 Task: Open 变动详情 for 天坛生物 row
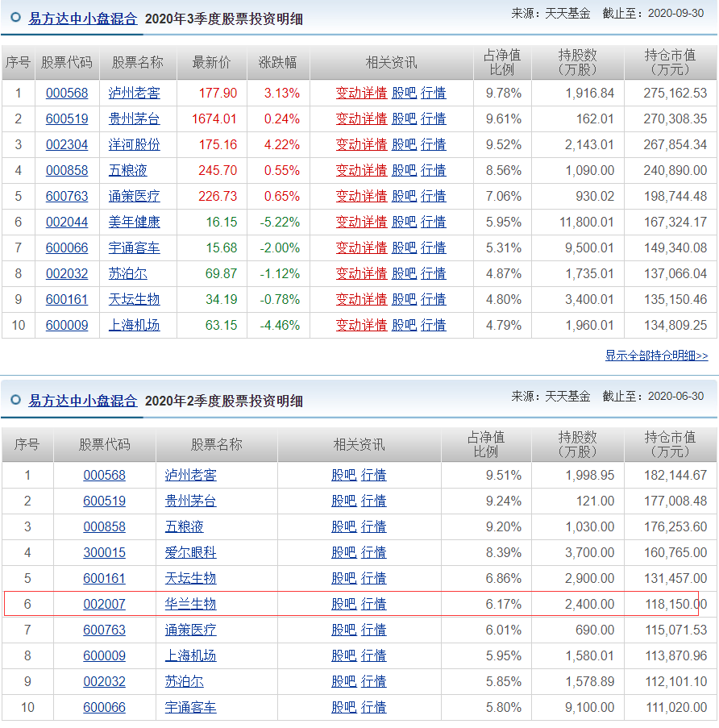[361, 299]
